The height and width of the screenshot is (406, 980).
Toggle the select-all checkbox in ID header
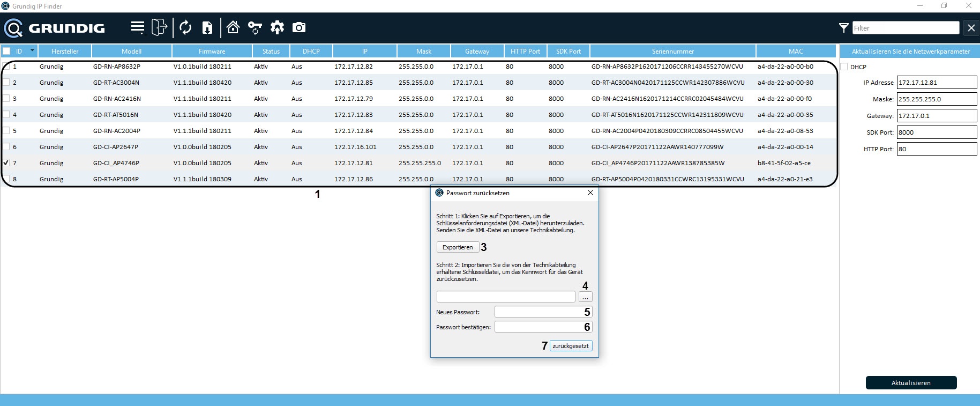pyautogui.click(x=6, y=51)
